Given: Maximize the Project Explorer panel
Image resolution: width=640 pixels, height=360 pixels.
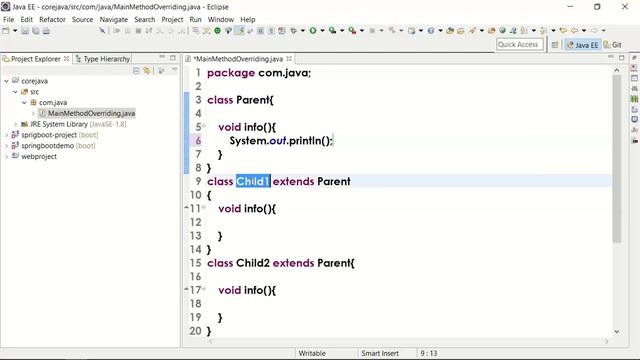Looking at the screenshot, I should click(x=173, y=58).
